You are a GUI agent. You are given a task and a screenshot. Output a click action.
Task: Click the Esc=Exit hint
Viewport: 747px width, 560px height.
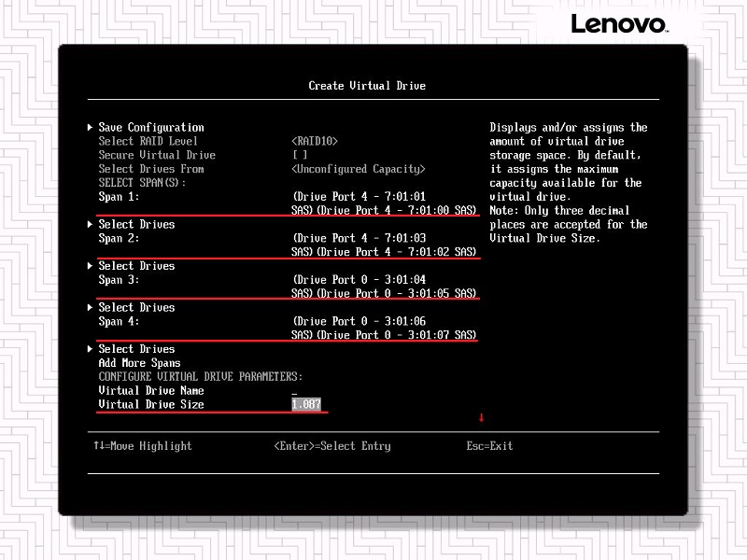[489, 446]
